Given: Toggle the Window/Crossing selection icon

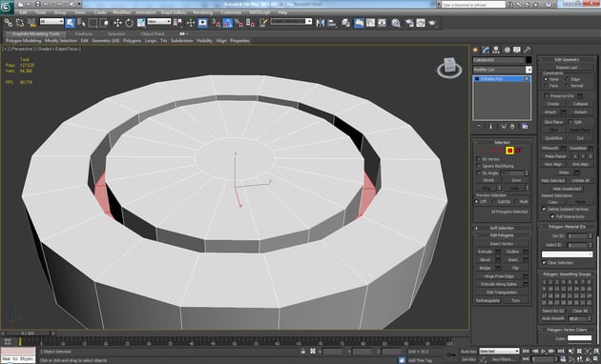Looking at the screenshot, I should (104, 23).
